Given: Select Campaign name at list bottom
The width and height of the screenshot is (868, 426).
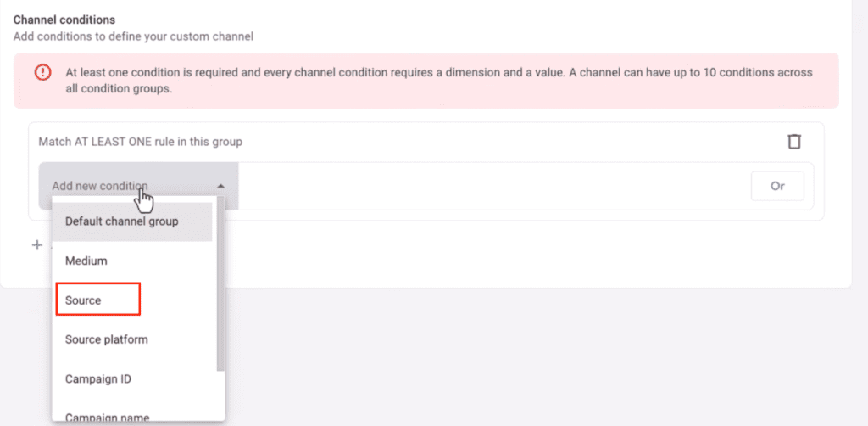Looking at the screenshot, I should pos(107,416).
